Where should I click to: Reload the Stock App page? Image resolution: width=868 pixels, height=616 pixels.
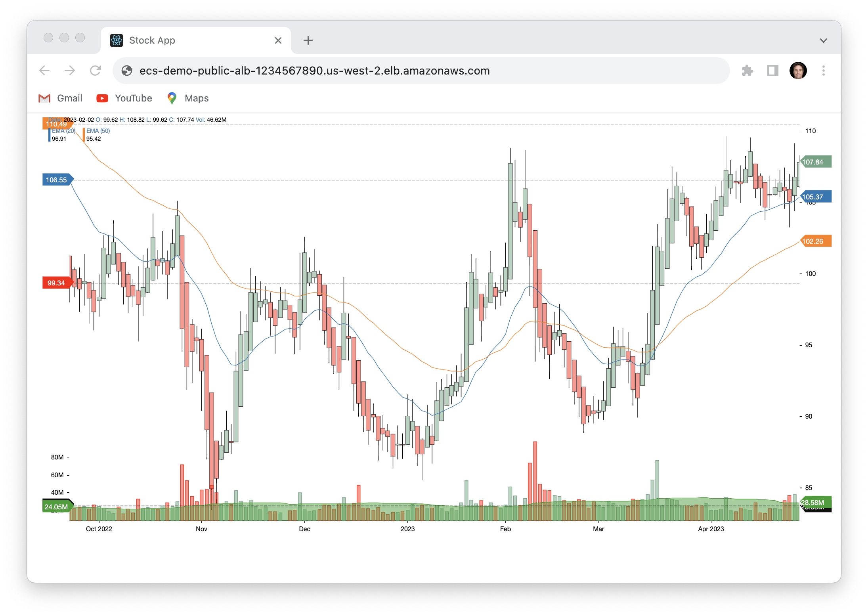point(95,71)
